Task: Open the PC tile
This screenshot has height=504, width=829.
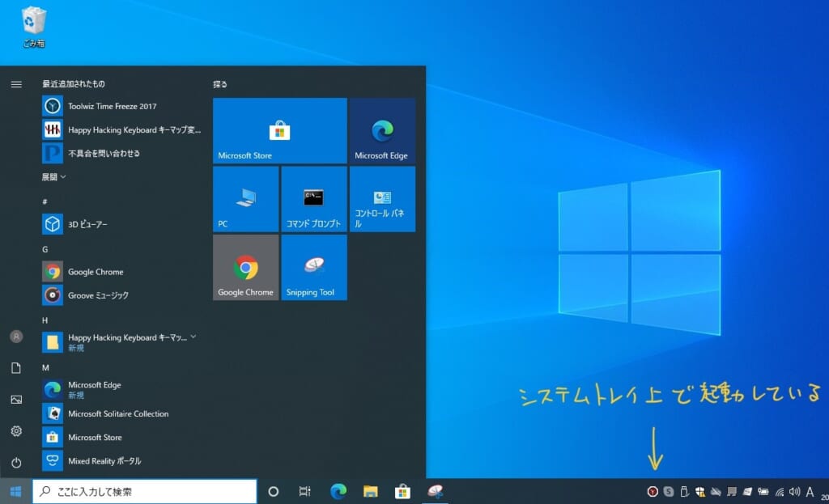Action: 246,199
